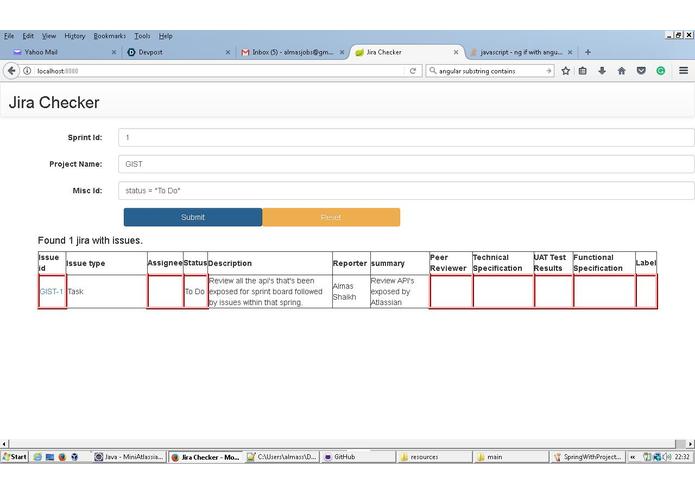Open the Help menu

[165, 36]
